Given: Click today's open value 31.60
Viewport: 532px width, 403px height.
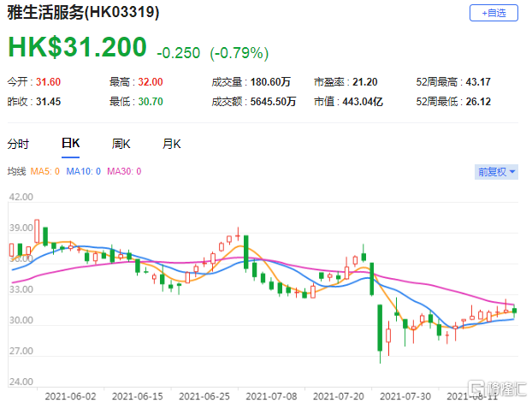Looking at the screenshot, I should [48, 82].
